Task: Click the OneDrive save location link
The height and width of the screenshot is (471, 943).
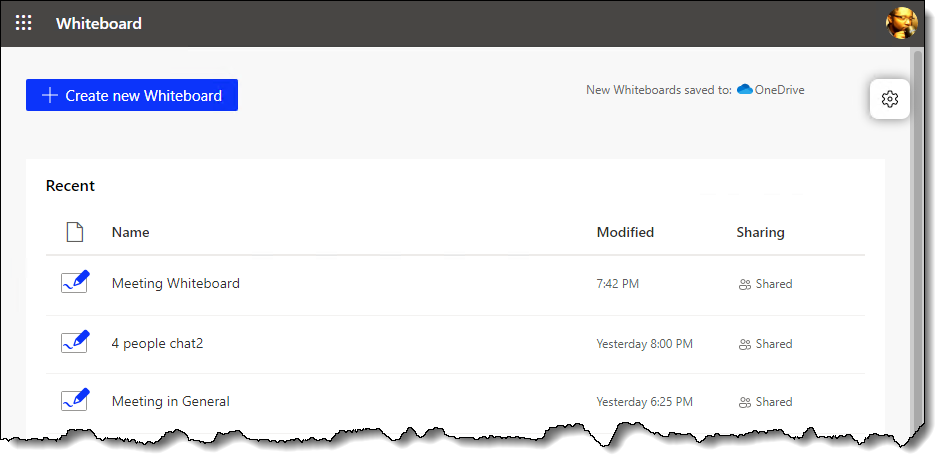Action: click(770, 90)
